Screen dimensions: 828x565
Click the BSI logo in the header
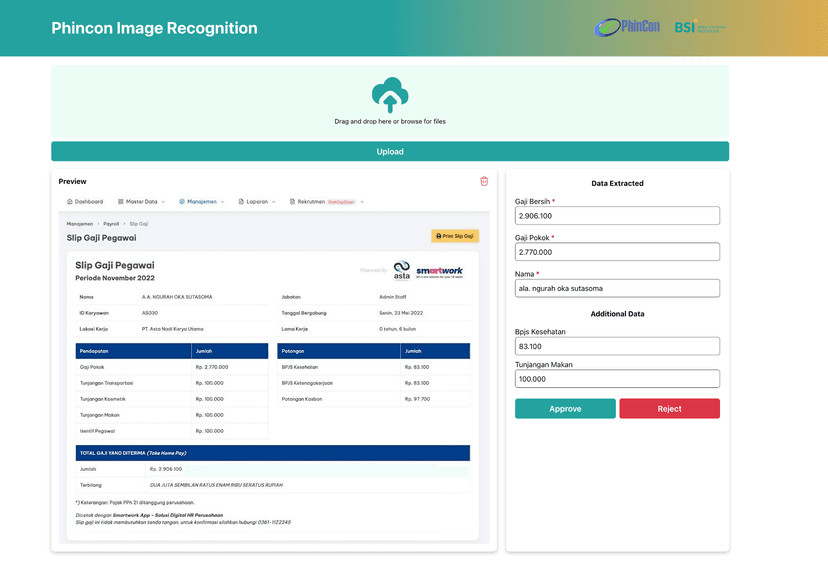click(700, 27)
